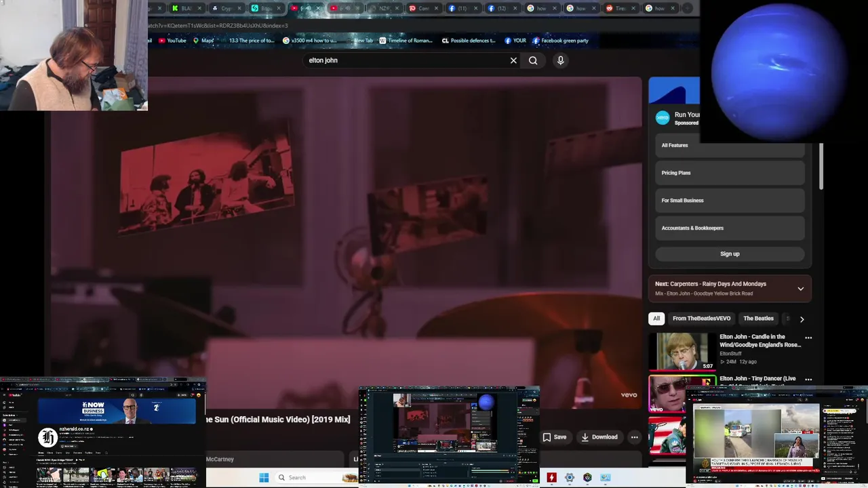Click the page URL in address bar

tap(218, 26)
